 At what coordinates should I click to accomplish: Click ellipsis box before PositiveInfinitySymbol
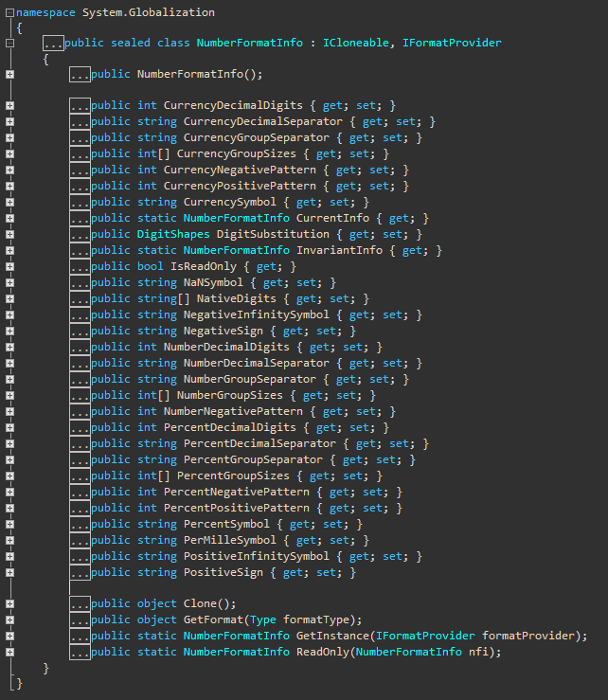(80, 556)
